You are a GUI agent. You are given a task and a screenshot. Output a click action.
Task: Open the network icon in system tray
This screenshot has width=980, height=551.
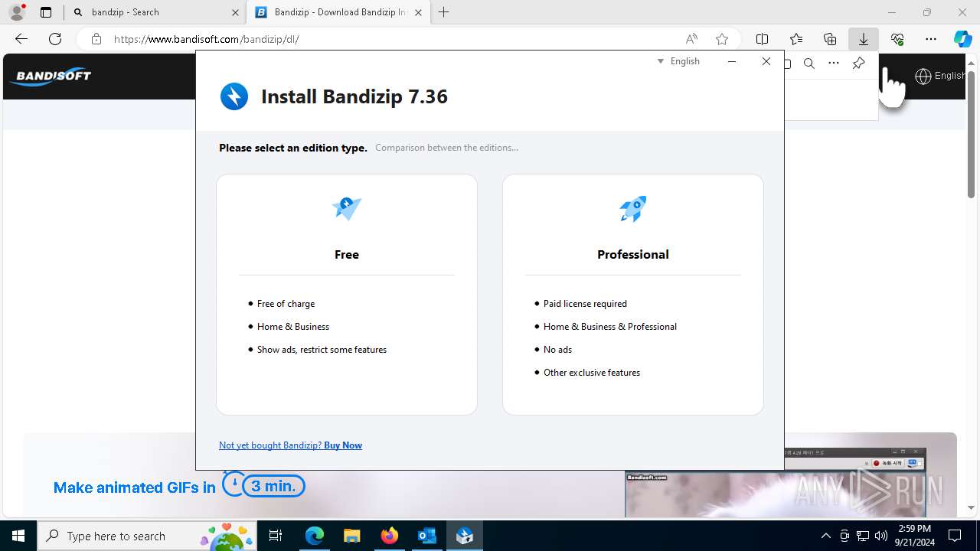(x=863, y=536)
